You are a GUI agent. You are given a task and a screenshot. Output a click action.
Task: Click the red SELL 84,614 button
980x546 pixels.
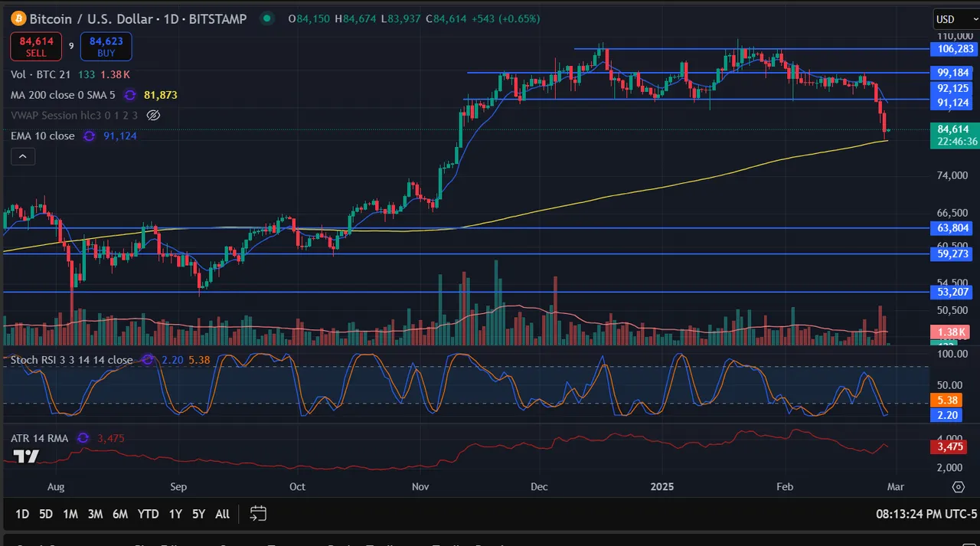(x=36, y=47)
